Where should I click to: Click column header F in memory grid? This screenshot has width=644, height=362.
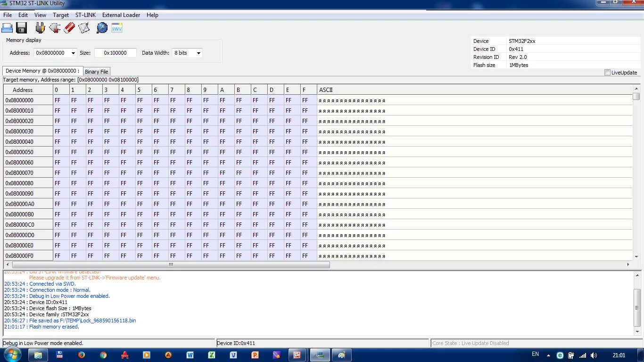click(x=309, y=90)
